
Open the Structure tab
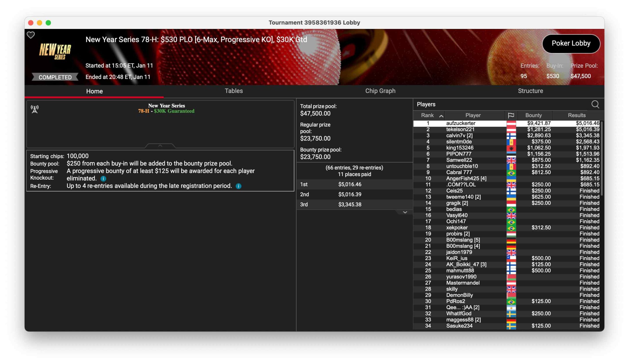click(x=530, y=91)
